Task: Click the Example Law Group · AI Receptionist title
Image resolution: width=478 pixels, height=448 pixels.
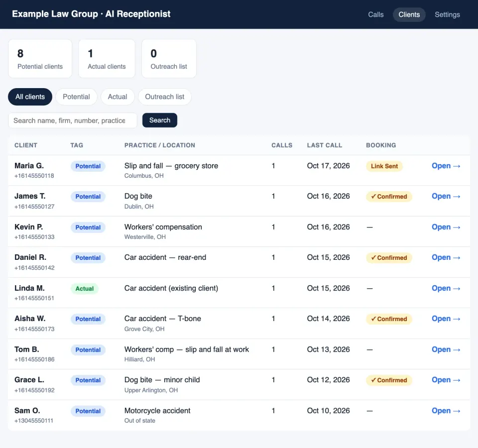Action: click(91, 14)
